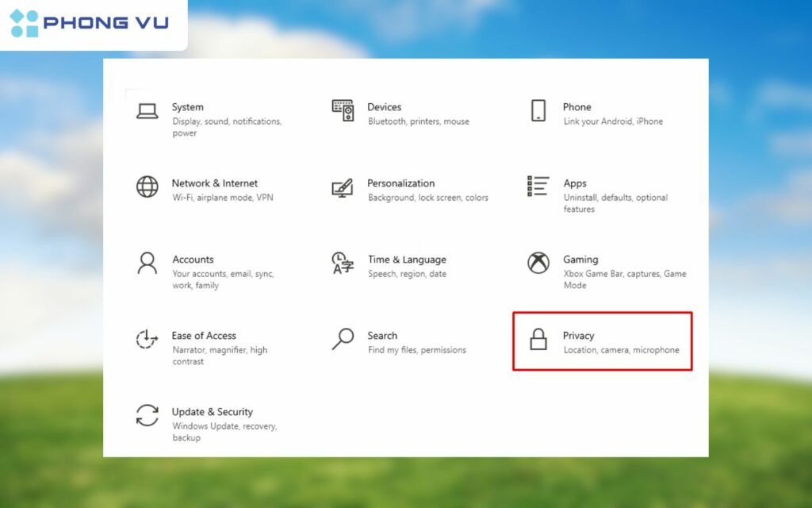Click the Accounts person icon
The image size is (812, 508).
pos(147,262)
